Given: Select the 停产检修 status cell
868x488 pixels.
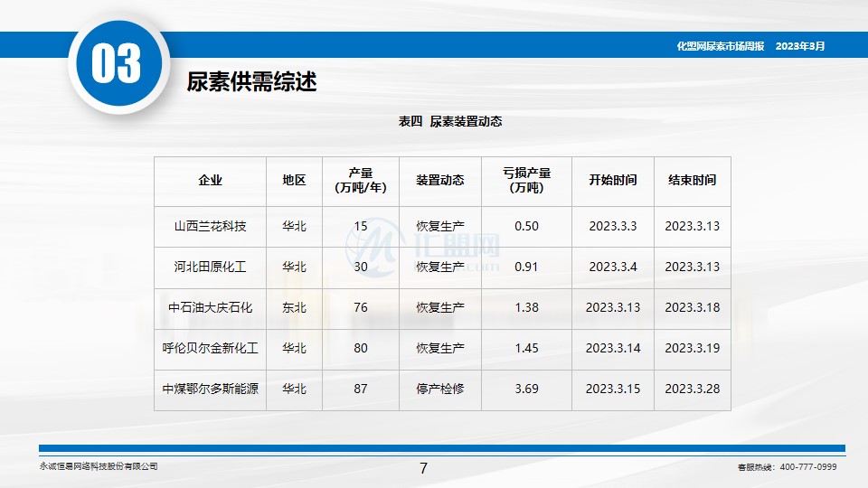Looking at the screenshot, I should (440, 389).
